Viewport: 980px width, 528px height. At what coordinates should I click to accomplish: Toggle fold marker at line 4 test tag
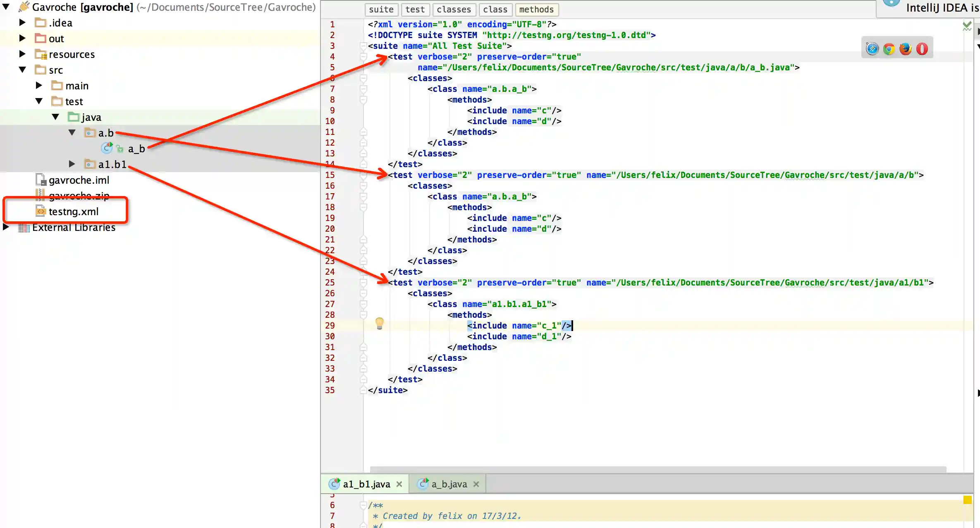(363, 57)
